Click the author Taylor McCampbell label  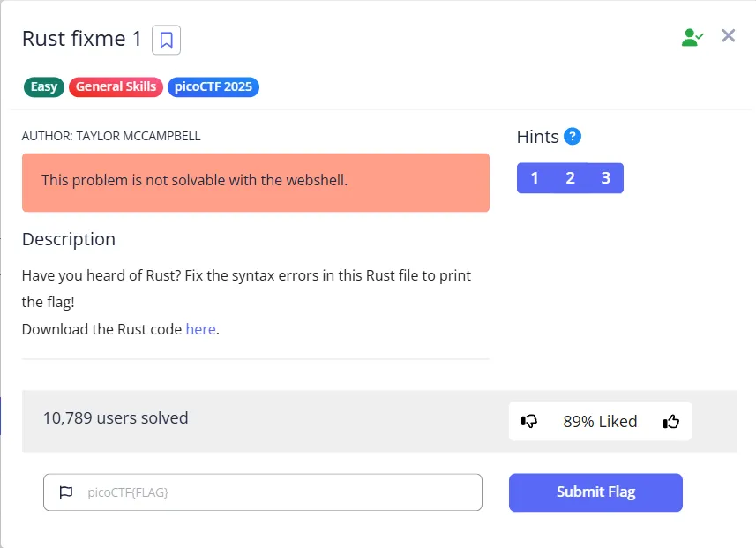(x=110, y=136)
